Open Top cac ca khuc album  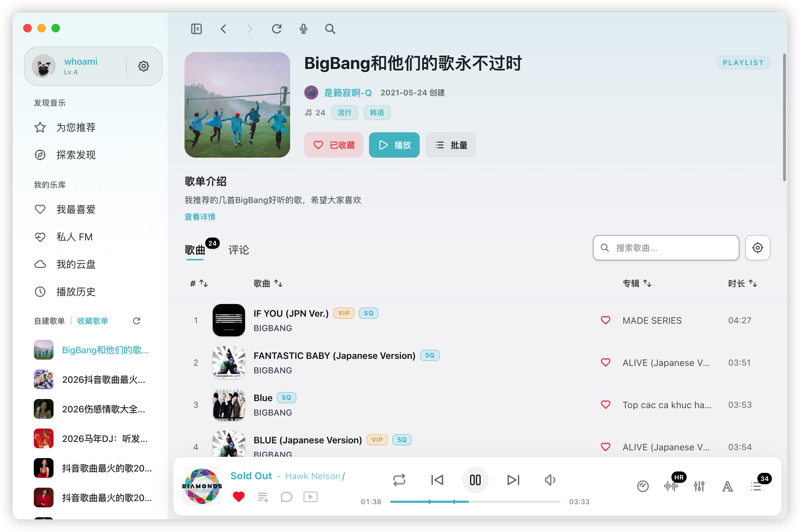[667, 405]
